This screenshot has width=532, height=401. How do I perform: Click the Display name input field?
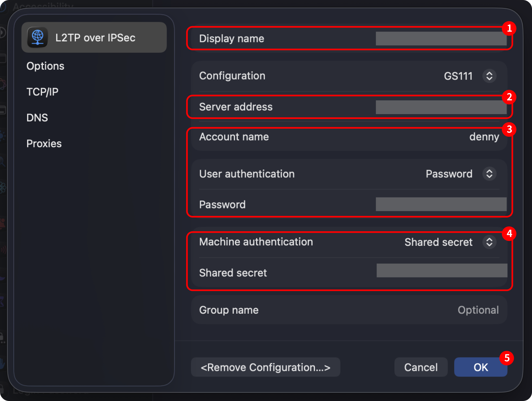point(441,39)
